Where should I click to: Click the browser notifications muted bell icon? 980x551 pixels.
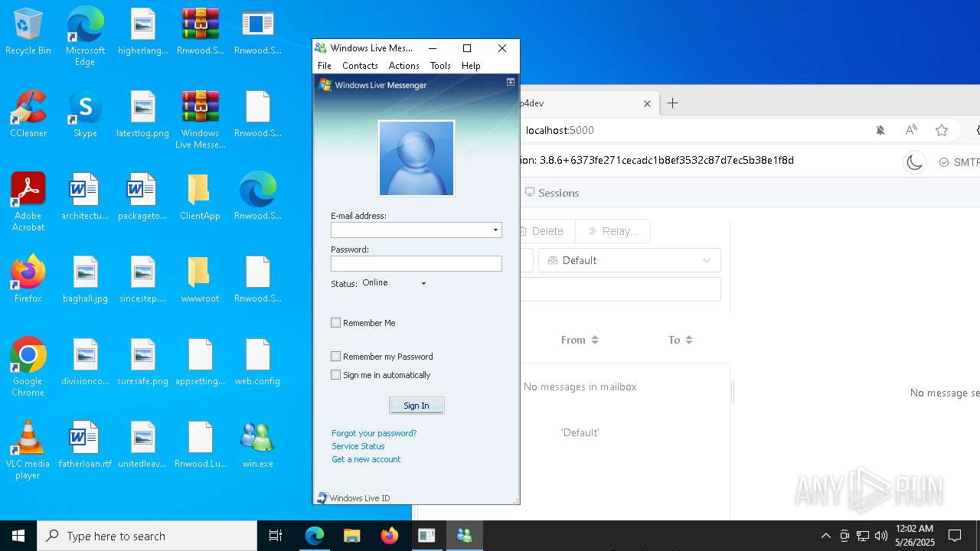point(880,130)
